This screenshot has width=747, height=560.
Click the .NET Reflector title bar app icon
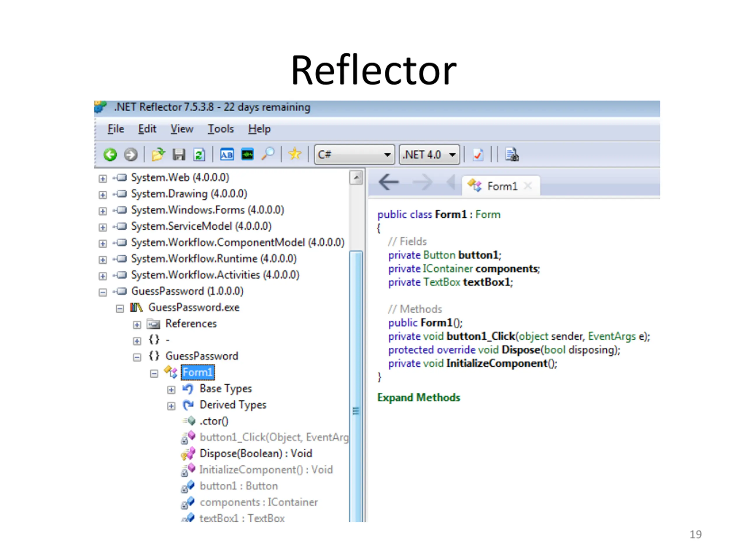101,107
